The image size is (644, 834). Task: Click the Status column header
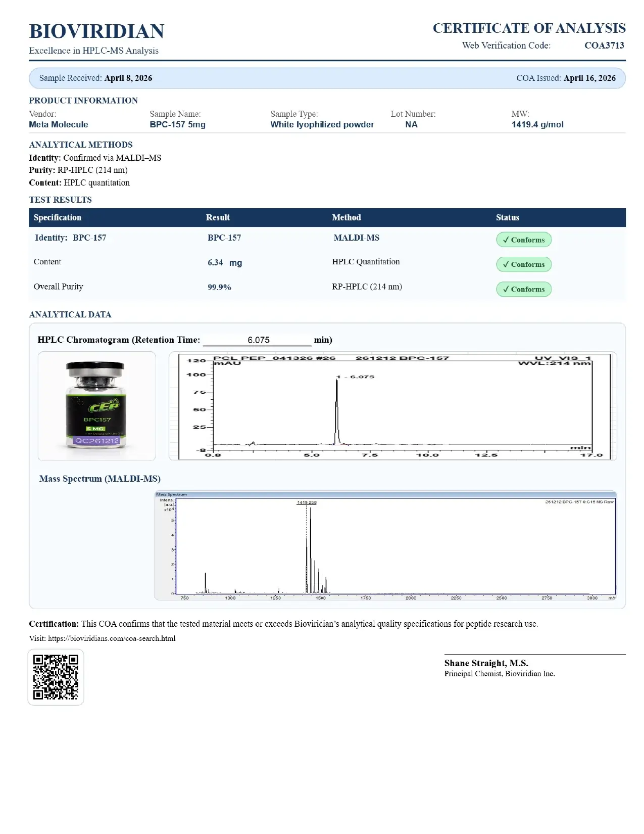(508, 217)
